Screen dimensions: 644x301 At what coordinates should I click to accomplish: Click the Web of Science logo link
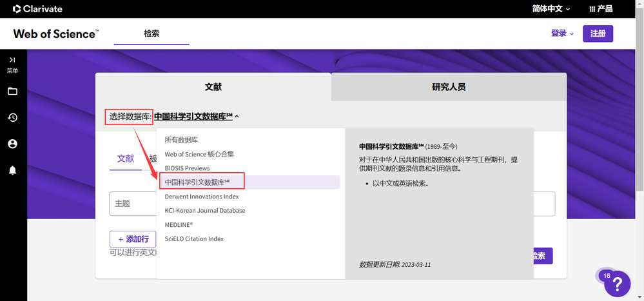tap(56, 34)
